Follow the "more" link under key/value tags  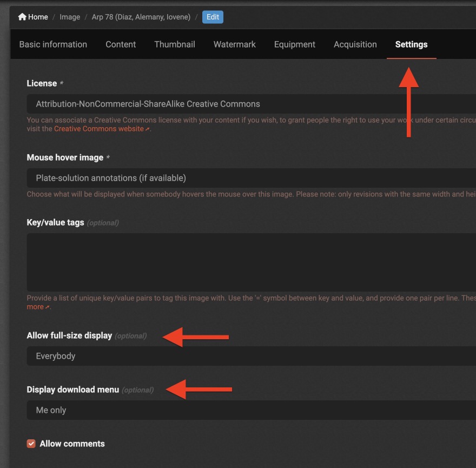(x=35, y=307)
